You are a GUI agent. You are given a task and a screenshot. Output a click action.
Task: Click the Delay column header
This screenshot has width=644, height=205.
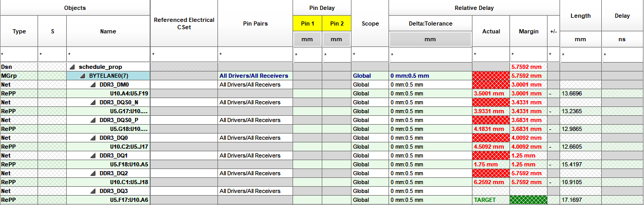coord(622,16)
